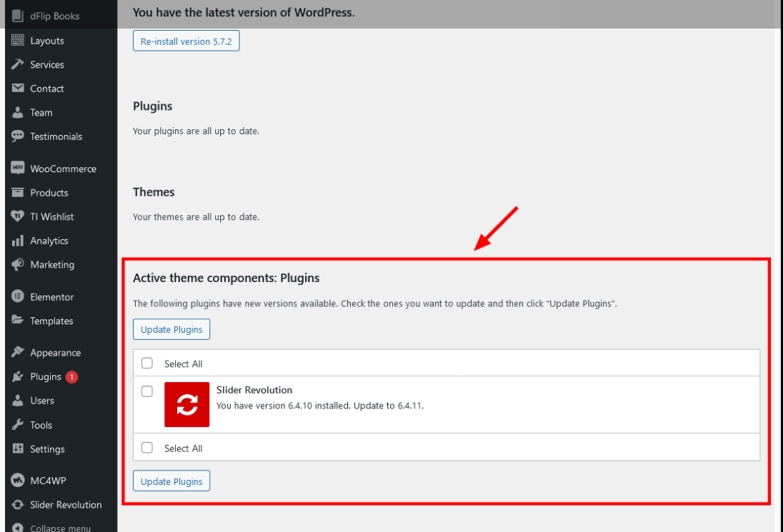Click the Appearance paintbrush icon
The image size is (783, 532).
pyautogui.click(x=17, y=352)
